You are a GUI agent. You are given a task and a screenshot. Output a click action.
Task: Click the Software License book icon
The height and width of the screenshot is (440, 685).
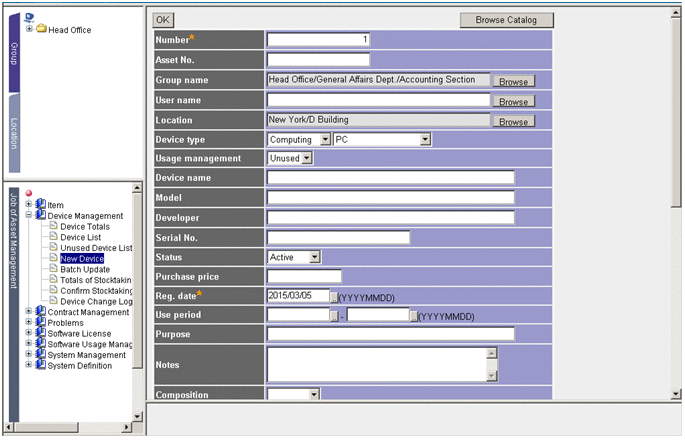pos(40,333)
